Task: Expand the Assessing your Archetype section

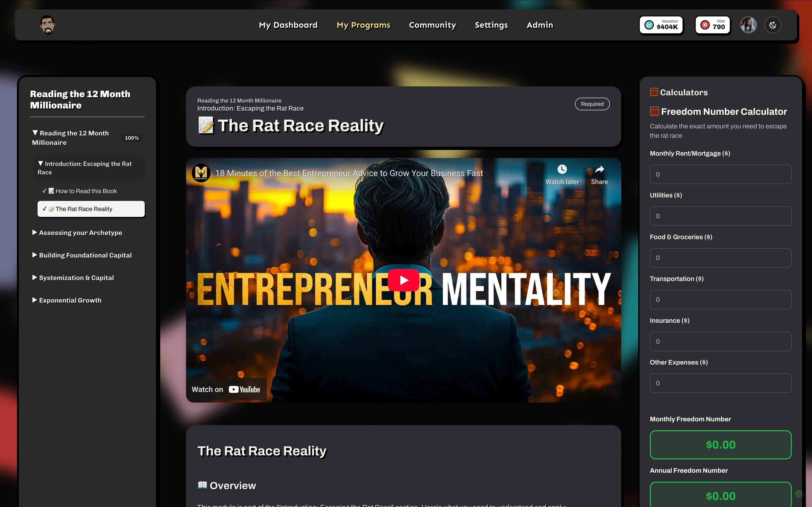Action: [81, 232]
